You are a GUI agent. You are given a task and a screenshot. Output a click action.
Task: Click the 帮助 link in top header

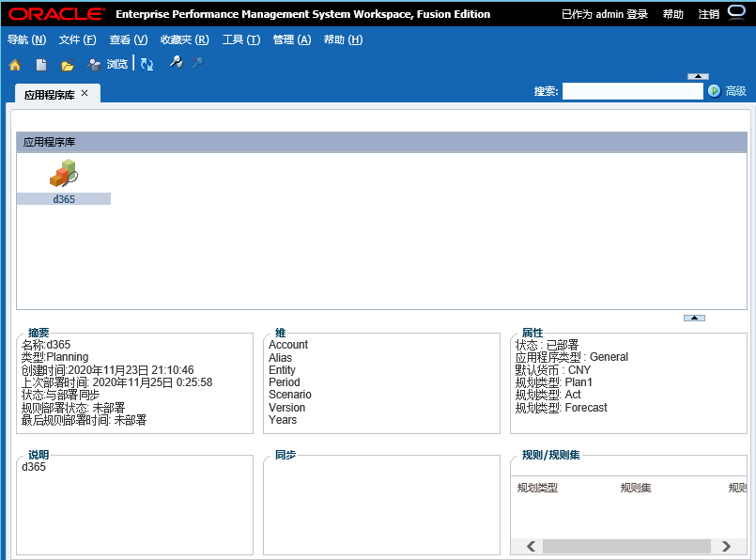pos(673,14)
